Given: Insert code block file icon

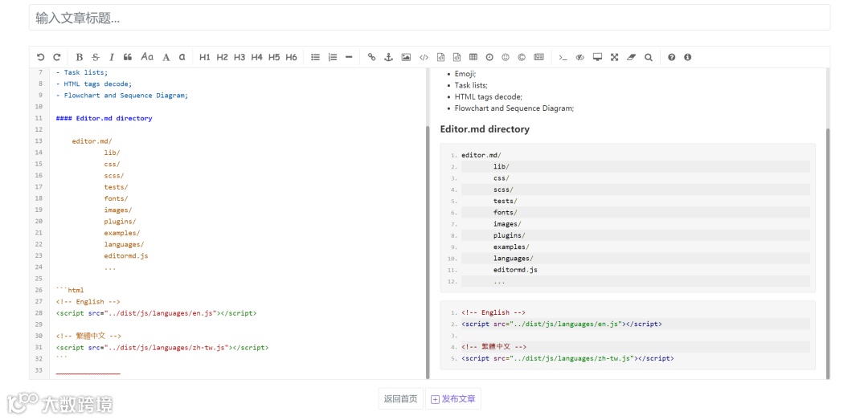Looking at the screenshot, I should coord(457,57).
